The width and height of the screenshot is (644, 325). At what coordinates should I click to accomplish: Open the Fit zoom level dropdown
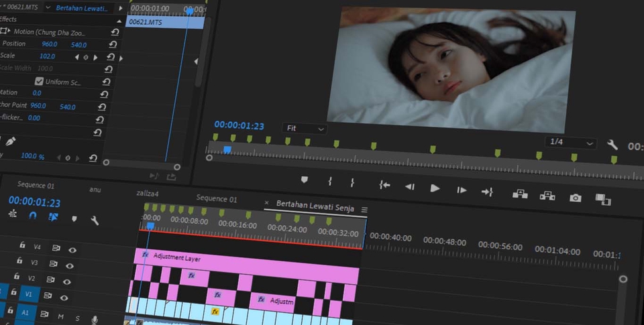coord(305,129)
